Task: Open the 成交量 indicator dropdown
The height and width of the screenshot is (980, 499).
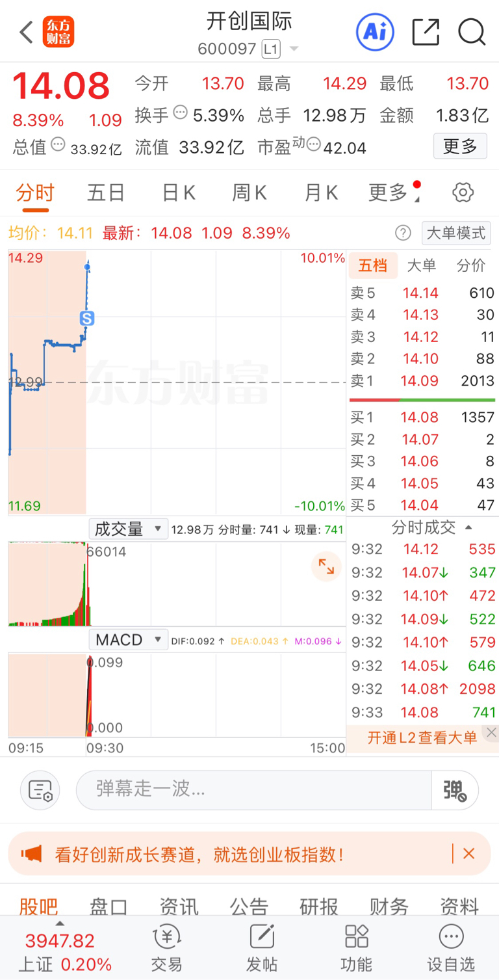Action: click(128, 529)
